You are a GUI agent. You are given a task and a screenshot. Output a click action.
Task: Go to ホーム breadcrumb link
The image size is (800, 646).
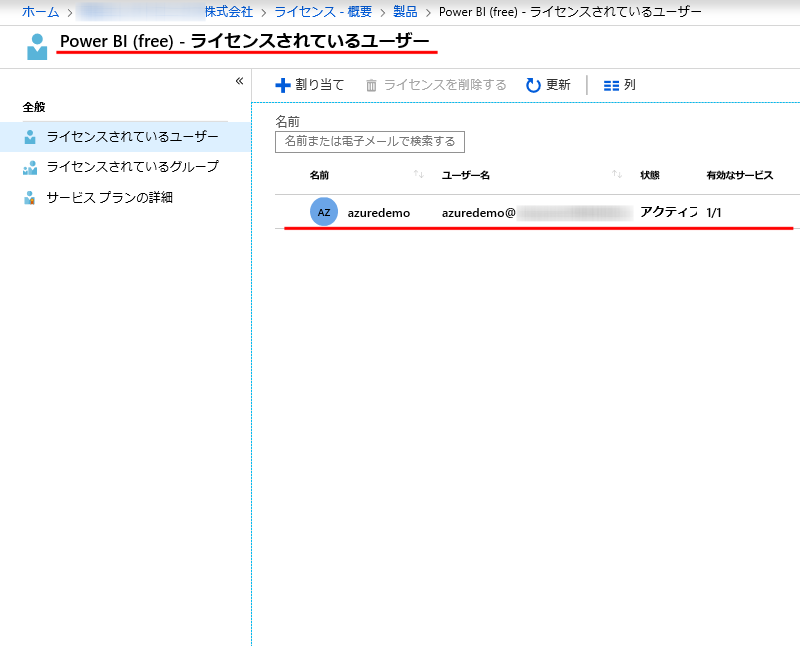pos(40,12)
